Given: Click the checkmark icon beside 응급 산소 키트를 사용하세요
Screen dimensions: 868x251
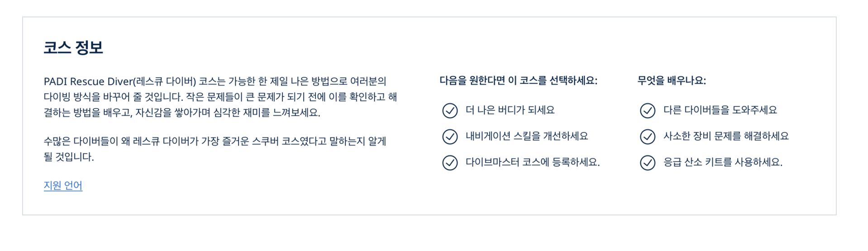Looking at the screenshot, I should (x=647, y=162).
